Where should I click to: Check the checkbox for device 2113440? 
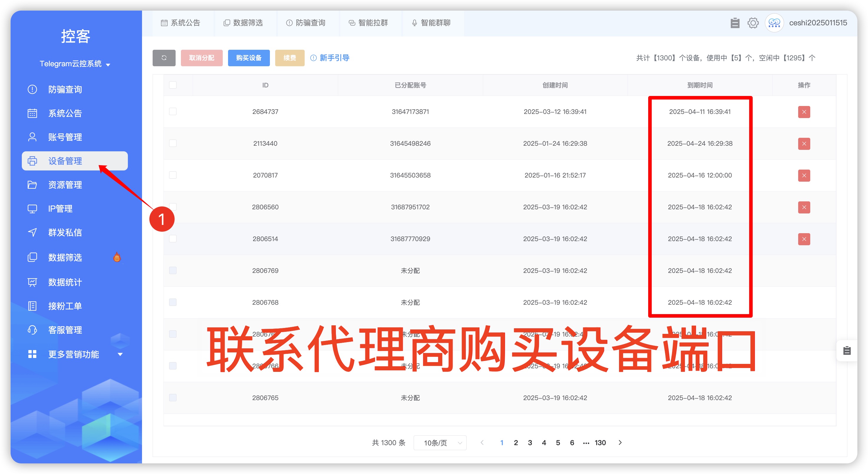[173, 143]
